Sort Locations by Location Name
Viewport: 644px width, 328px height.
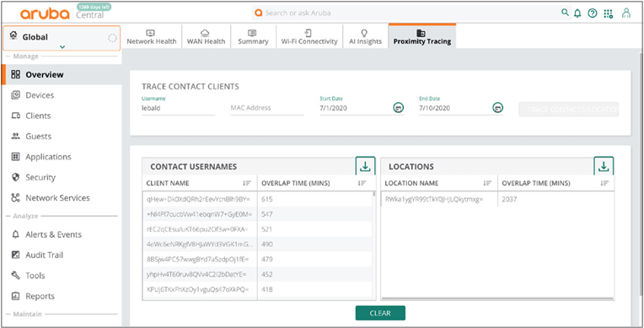tap(487, 183)
